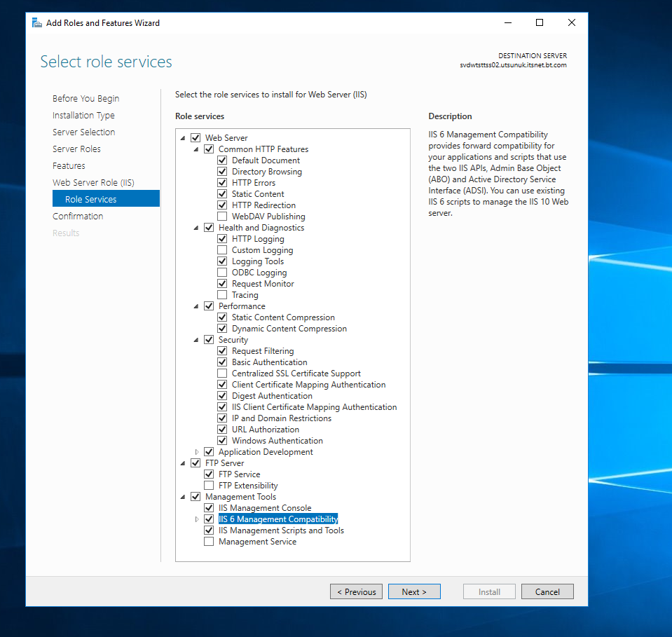
Task: Select the IIS Management Console row
Action: click(265, 508)
